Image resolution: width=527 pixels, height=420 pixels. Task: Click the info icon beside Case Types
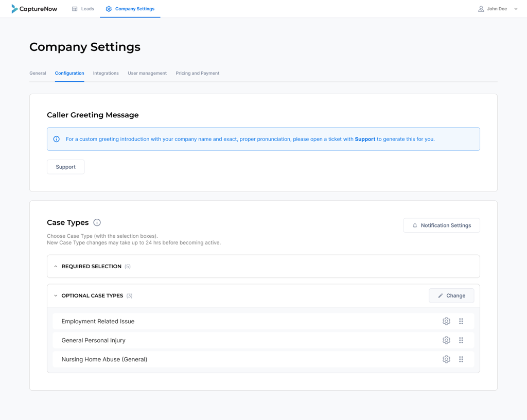tap(97, 222)
